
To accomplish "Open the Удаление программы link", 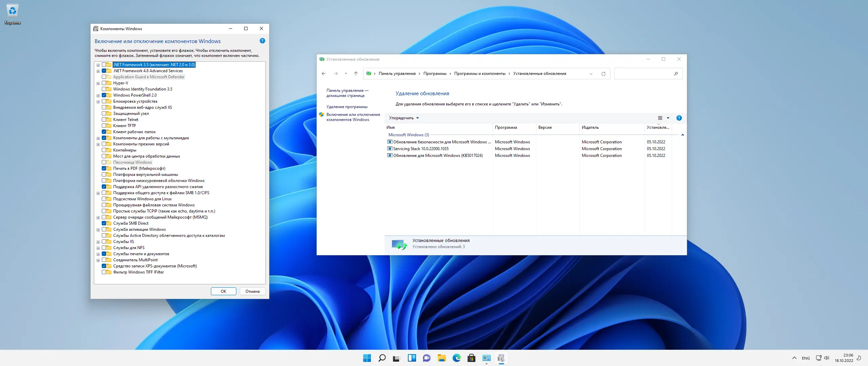I will pyautogui.click(x=347, y=107).
